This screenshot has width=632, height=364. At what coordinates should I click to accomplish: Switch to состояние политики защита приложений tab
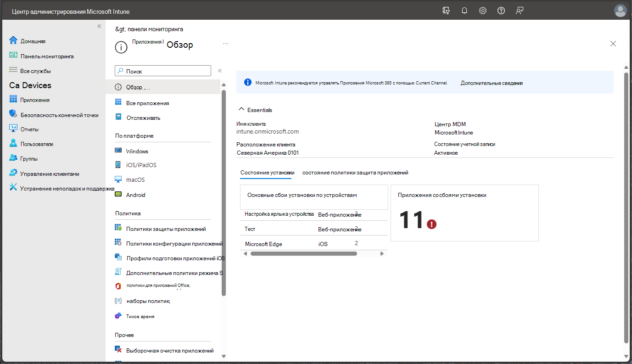click(355, 173)
